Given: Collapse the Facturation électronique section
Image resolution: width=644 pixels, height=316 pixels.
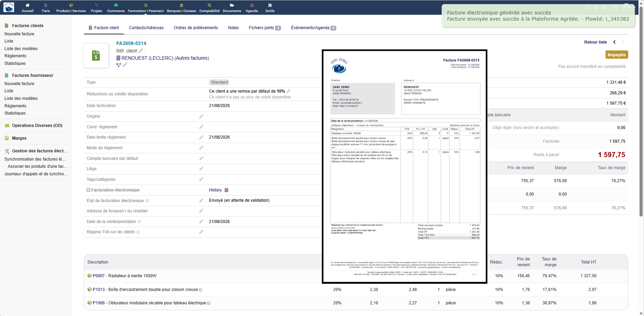Looking at the screenshot, I should tap(88, 190).
